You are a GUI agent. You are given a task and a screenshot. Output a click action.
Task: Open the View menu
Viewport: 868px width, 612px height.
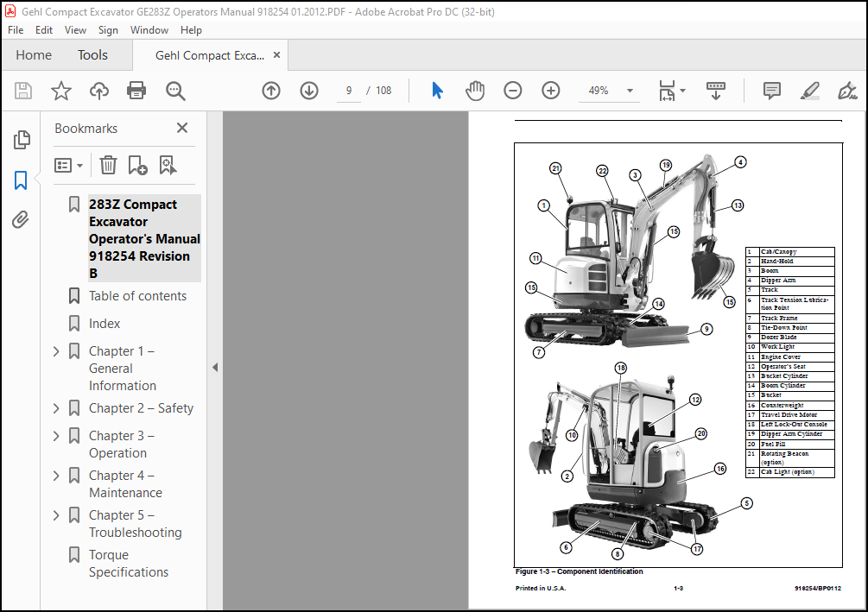tap(75, 30)
